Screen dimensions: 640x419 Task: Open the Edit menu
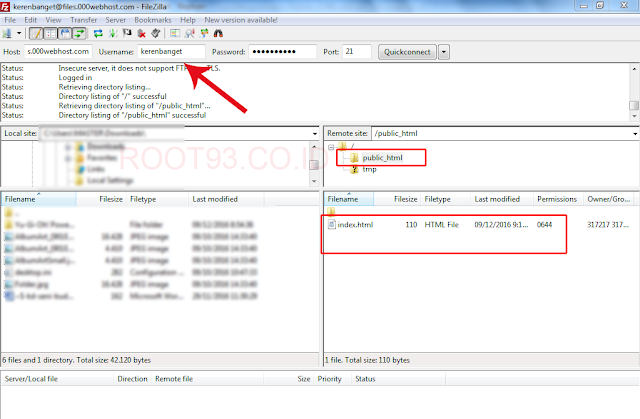pyautogui.click(x=31, y=20)
